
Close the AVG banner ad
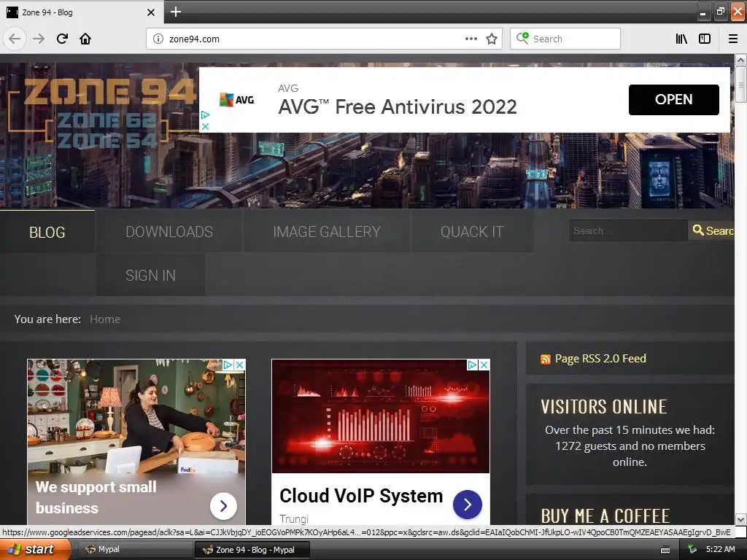click(x=205, y=126)
